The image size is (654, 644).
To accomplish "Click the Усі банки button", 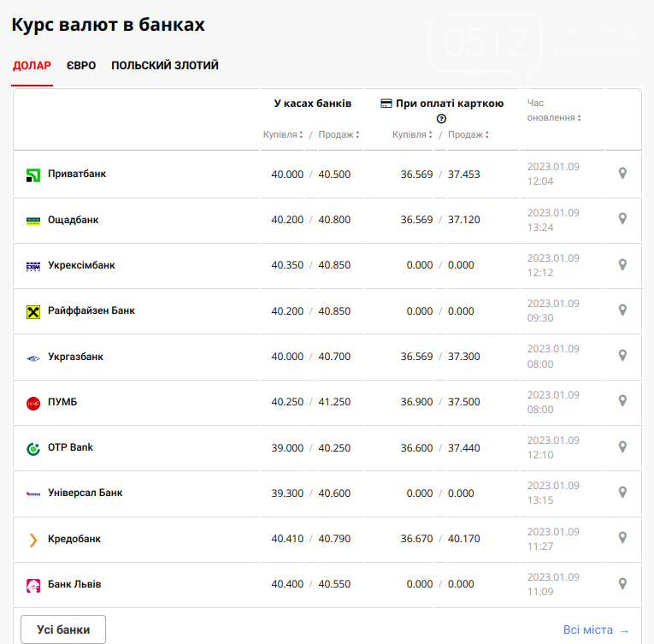I will click(x=63, y=629).
